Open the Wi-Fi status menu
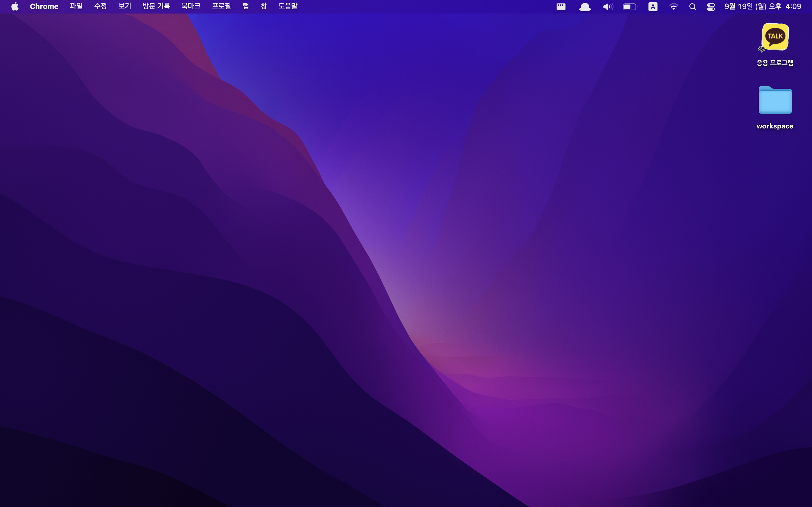 673,7
